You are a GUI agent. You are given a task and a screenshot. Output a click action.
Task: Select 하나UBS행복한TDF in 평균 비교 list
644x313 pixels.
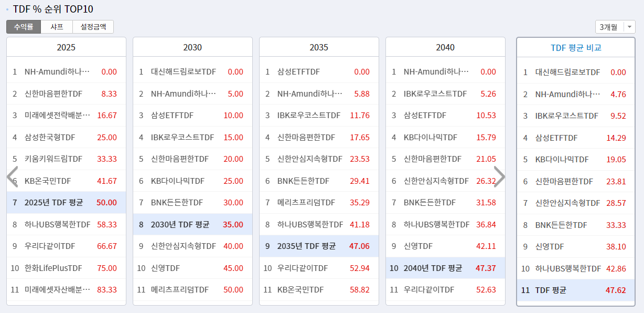pyautogui.click(x=576, y=268)
